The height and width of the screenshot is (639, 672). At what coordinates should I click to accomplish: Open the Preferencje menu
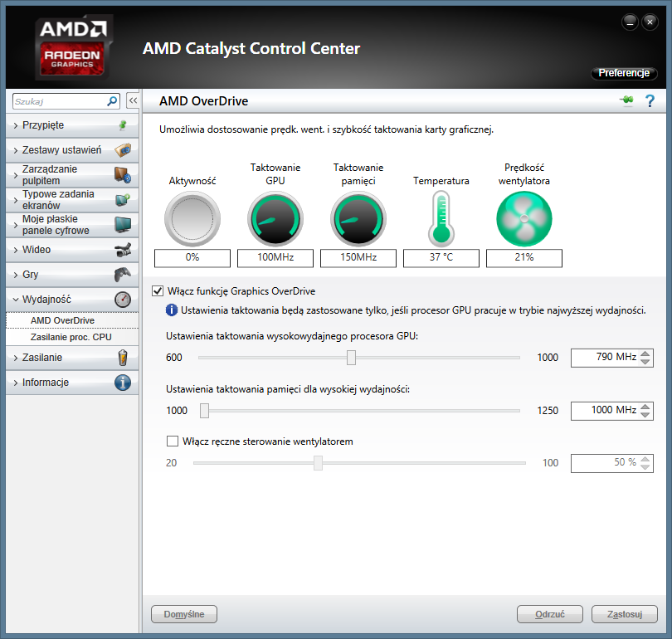point(624,73)
